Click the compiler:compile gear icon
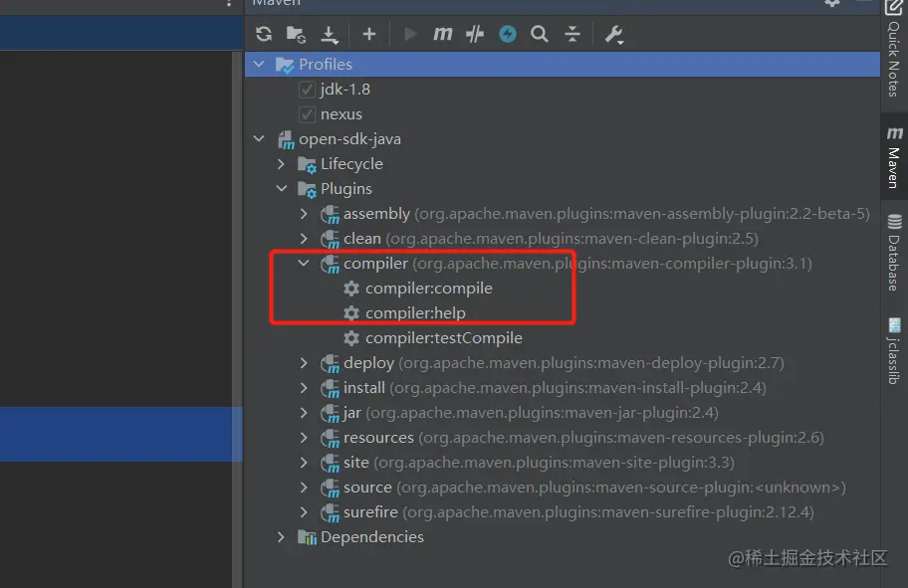This screenshot has width=908, height=588. [351, 289]
